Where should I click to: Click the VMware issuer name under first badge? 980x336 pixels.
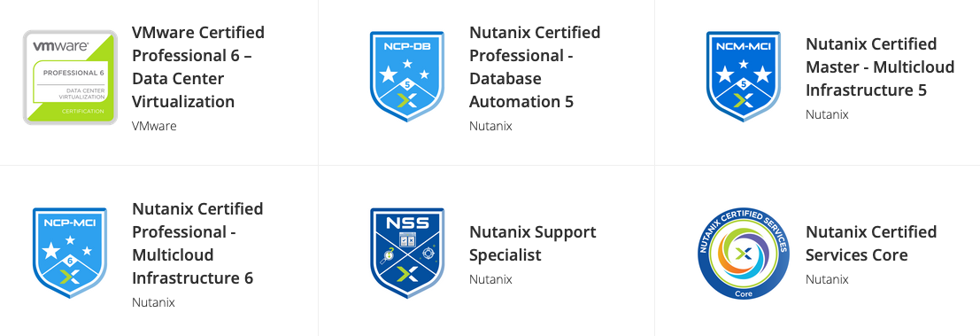pos(154,126)
